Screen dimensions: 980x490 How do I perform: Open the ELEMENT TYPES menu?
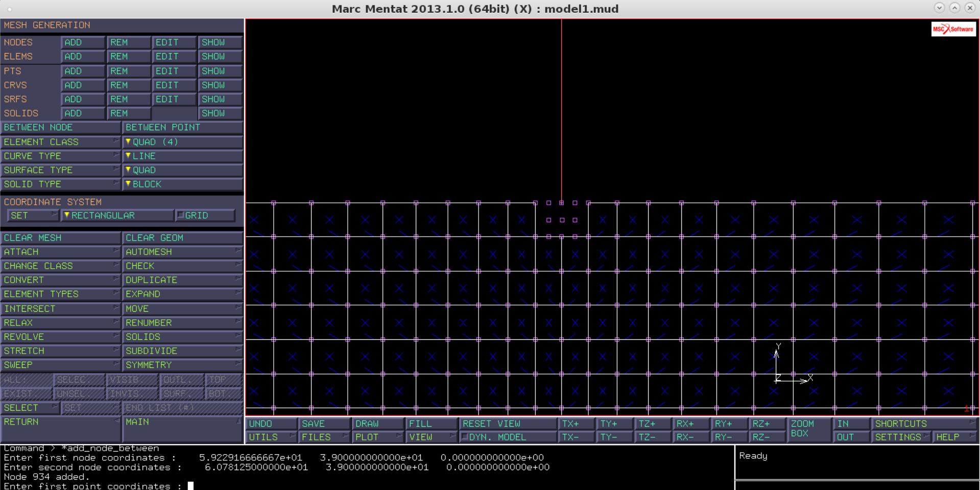click(x=61, y=294)
